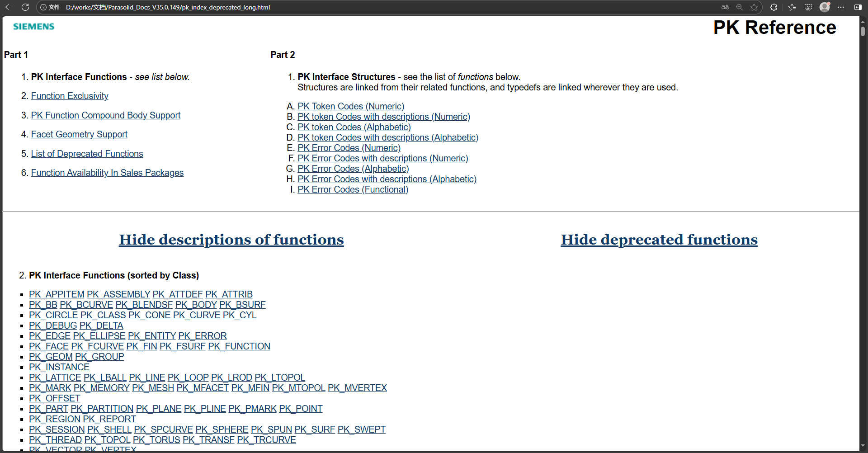Open Function Availability In Sales Packages
This screenshot has height=453, width=868.
pos(107,173)
